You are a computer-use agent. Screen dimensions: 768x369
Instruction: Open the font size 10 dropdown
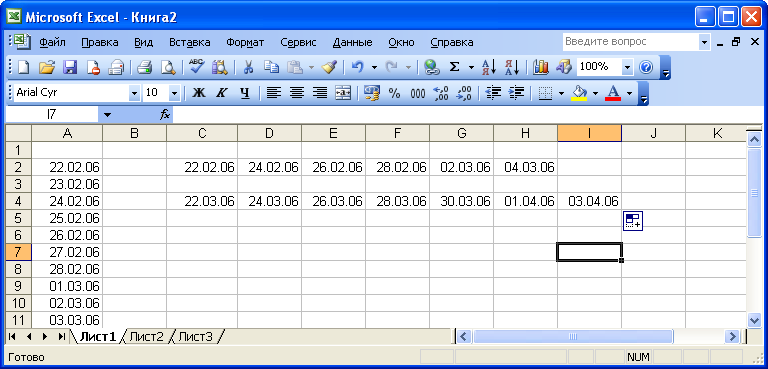point(174,93)
